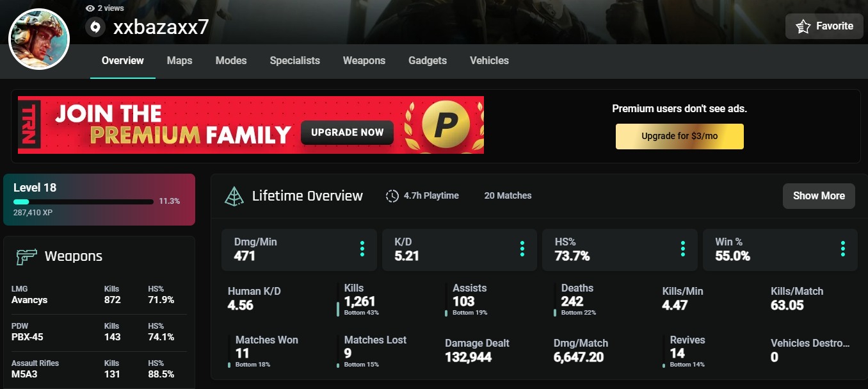Open the Weapons tab
Image resolution: width=868 pixels, height=389 pixels.
364,61
